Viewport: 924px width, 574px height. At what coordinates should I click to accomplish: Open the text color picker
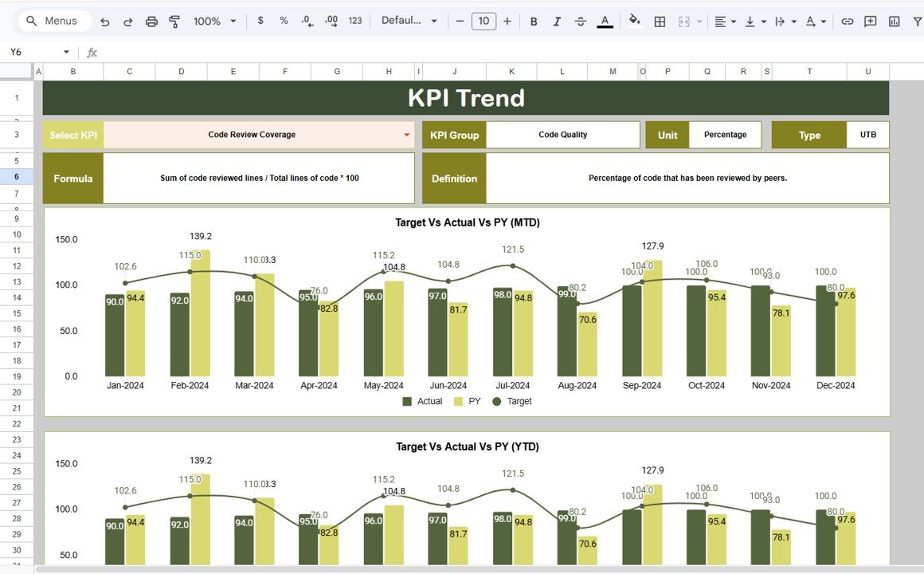pos(605,22)
